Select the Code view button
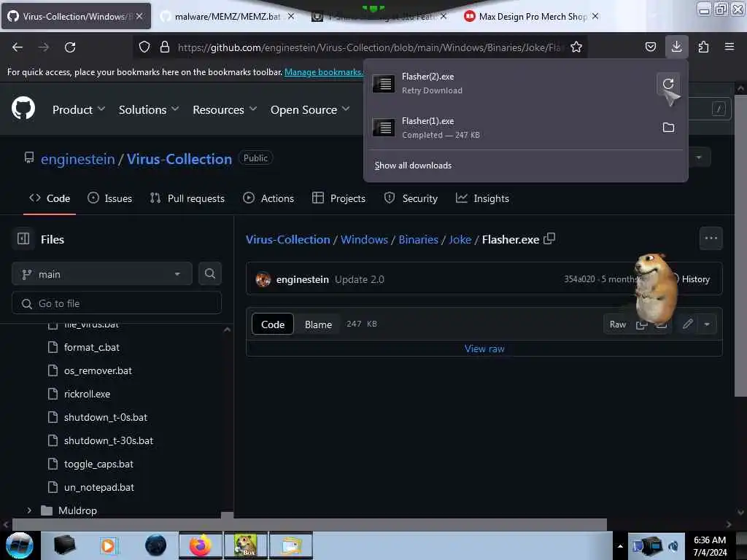The width and height of the screenshot is (747, 560). click(x=273, y=324)
